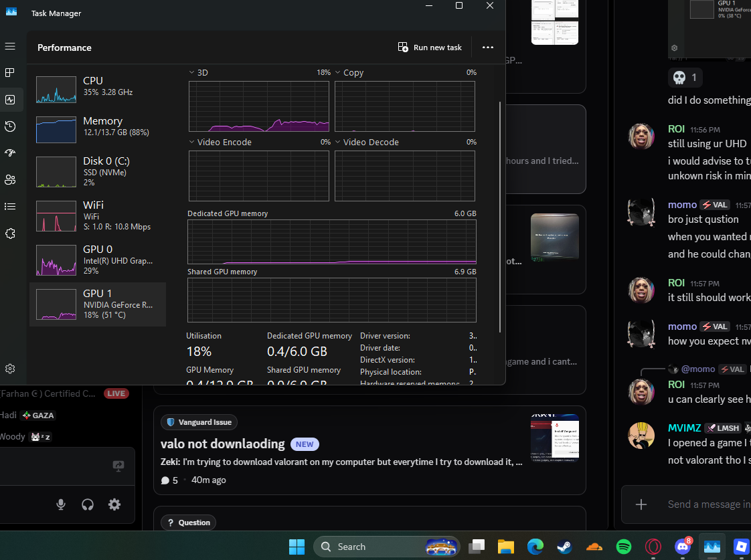751x560 pixels.
Task: Click Task Manager icon in taskbar
Action: [712, 547]
